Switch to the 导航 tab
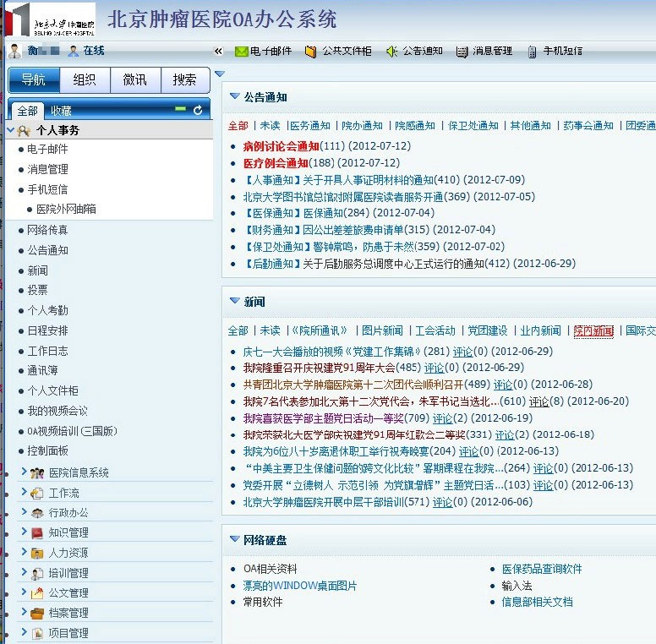Image resolution: width=656 pixels, height=644 pixels. click(34, 79)
